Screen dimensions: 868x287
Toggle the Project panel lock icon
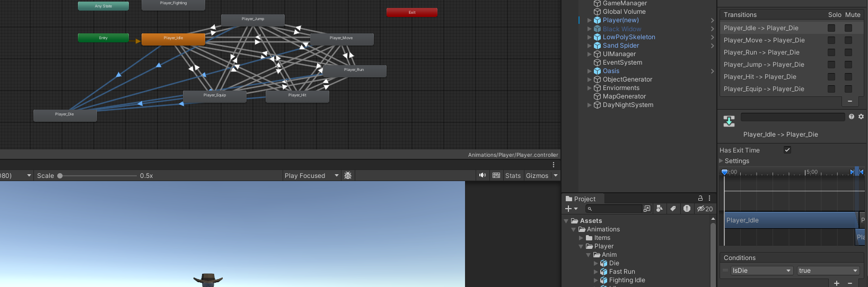click(700, 198)
